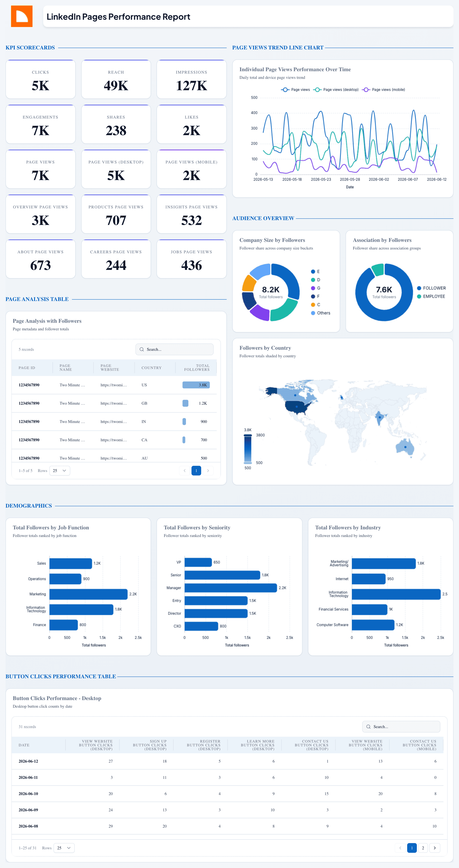Click the United States on the map
The width and height of the screenshot is (459, 868).
pyautogui.click(x=297, y=407)
